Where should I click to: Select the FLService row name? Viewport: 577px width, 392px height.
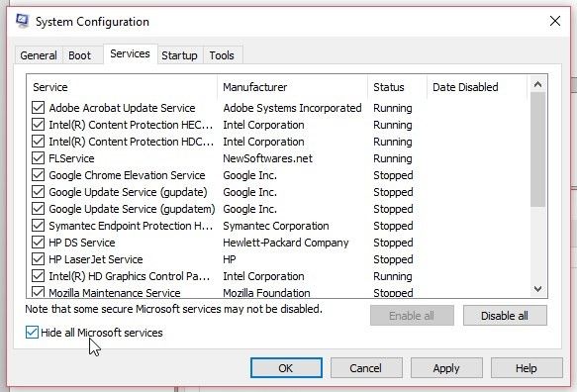click(71, 158)
